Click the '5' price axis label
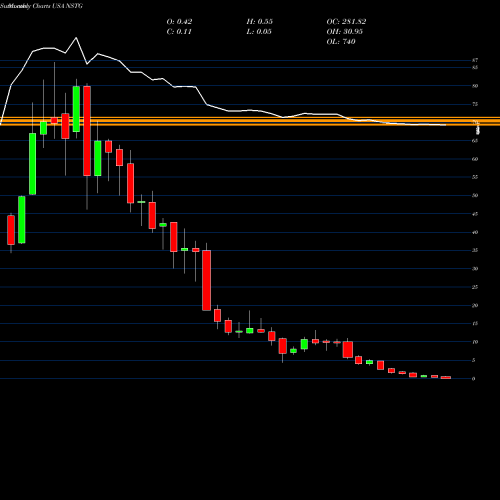 [x=473, y=360]
